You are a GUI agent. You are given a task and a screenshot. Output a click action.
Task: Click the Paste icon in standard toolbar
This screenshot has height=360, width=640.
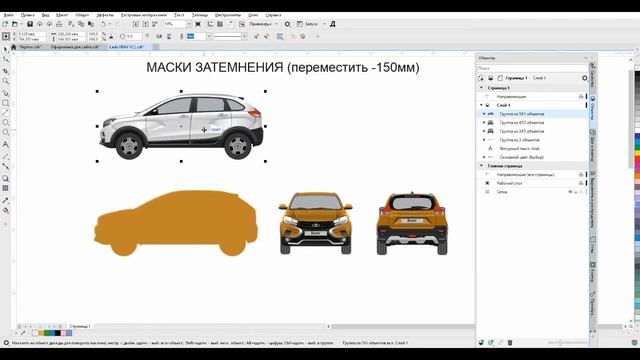(91, 24)
